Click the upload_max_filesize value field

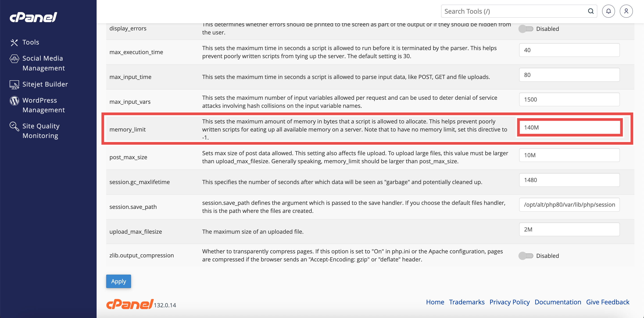tap(569, 229)
